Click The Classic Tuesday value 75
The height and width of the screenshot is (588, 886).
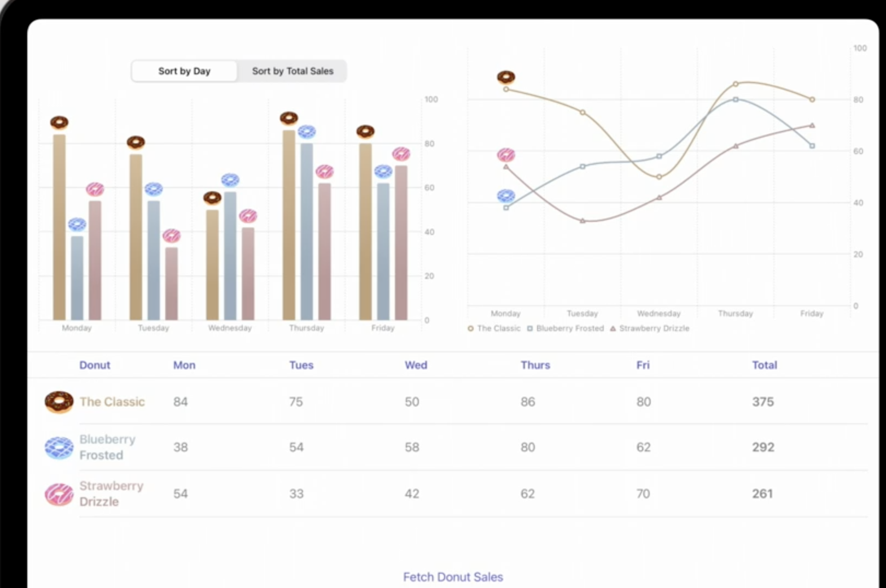click(x=296, y=402)
